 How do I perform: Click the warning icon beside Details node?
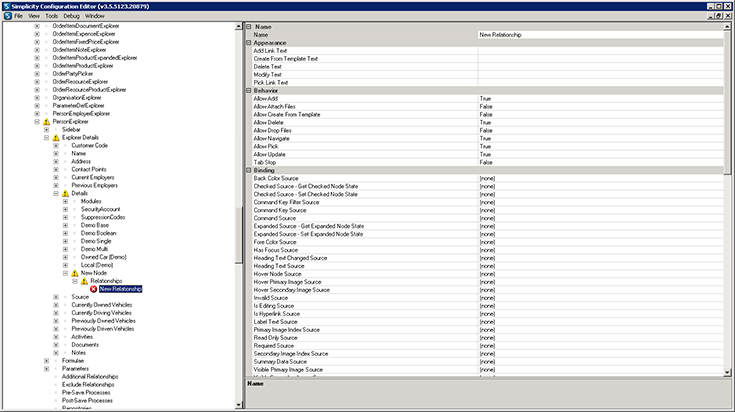point(65,194)
